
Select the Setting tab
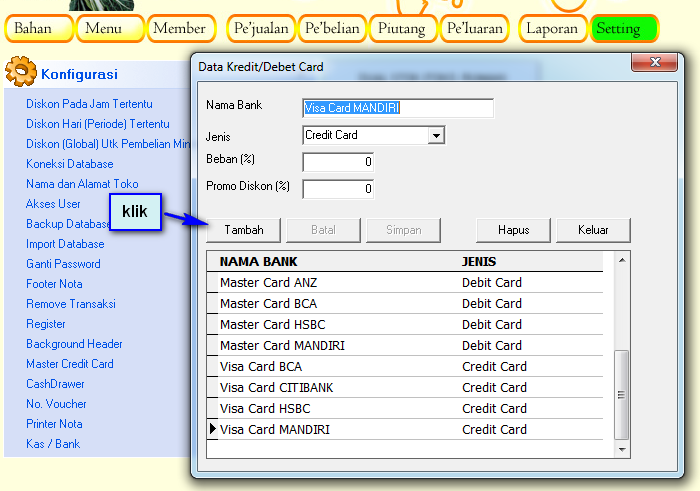(x=624, y=29)
